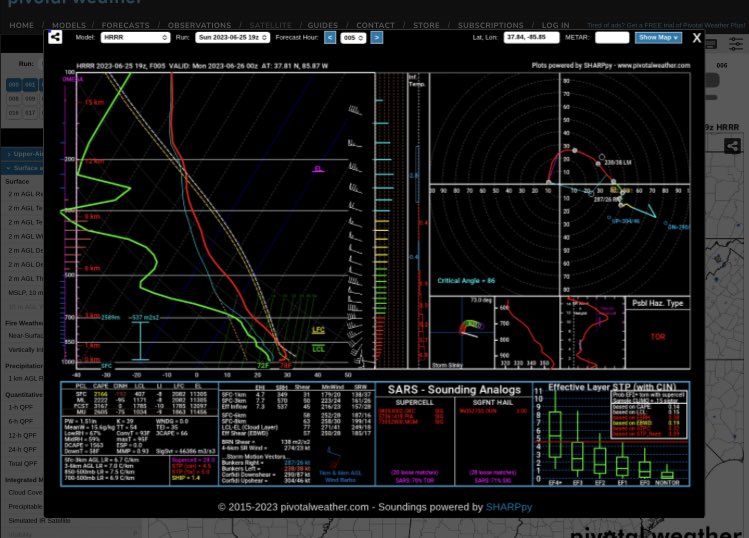The width and height of the screenshot is (749, 538).
Task: Collapse the Surface section in sidebar
Action: [x=24, y=168]
